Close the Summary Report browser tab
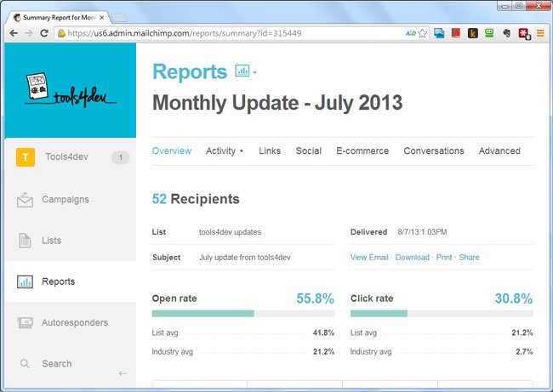553x392 pixels. [102, 17]
